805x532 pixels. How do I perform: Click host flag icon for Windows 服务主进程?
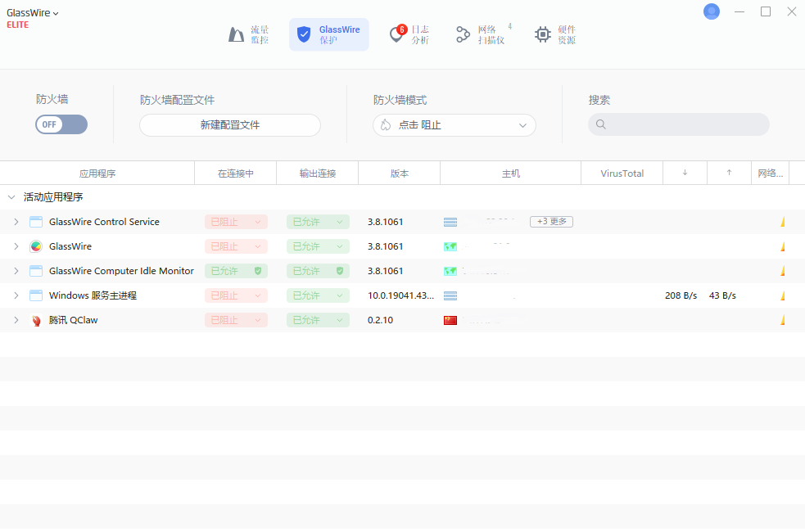pos(450,296)
